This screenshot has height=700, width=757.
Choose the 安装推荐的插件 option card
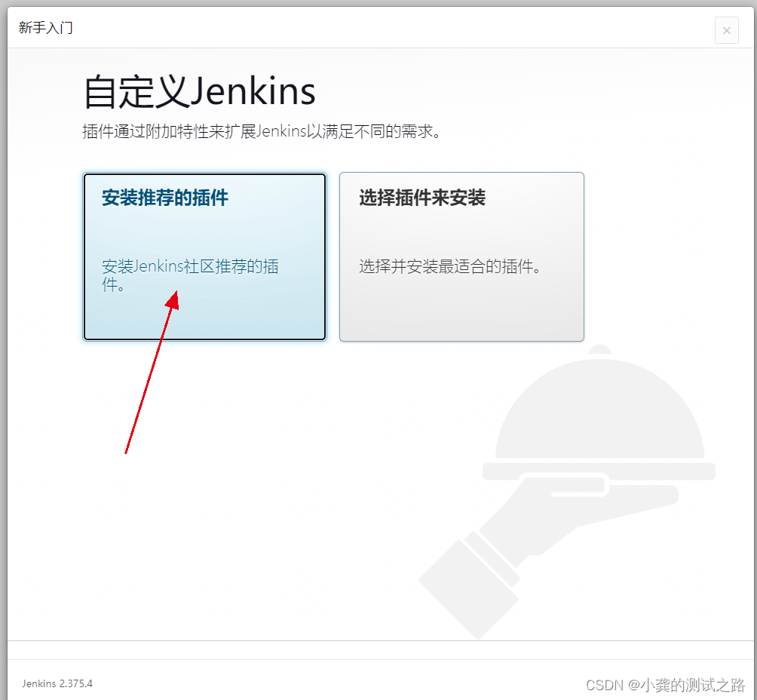(204, 256)
